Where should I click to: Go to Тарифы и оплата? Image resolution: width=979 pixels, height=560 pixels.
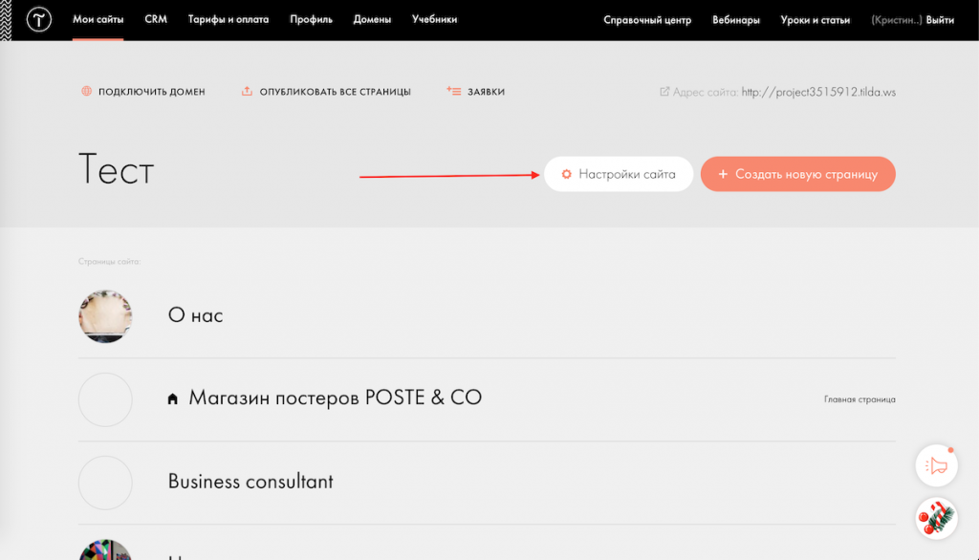[x=228, y=19]
